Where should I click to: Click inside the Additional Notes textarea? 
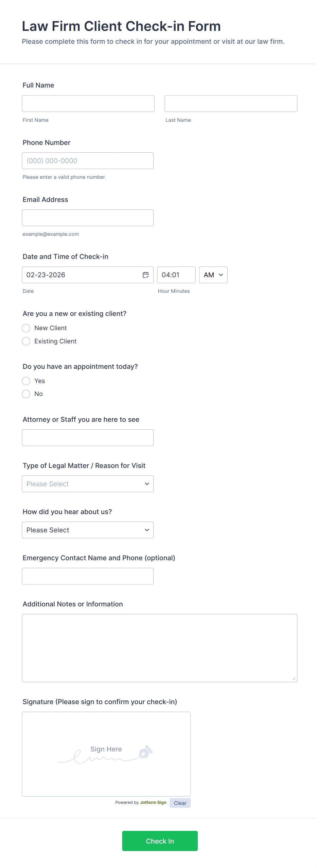(159, 648)
